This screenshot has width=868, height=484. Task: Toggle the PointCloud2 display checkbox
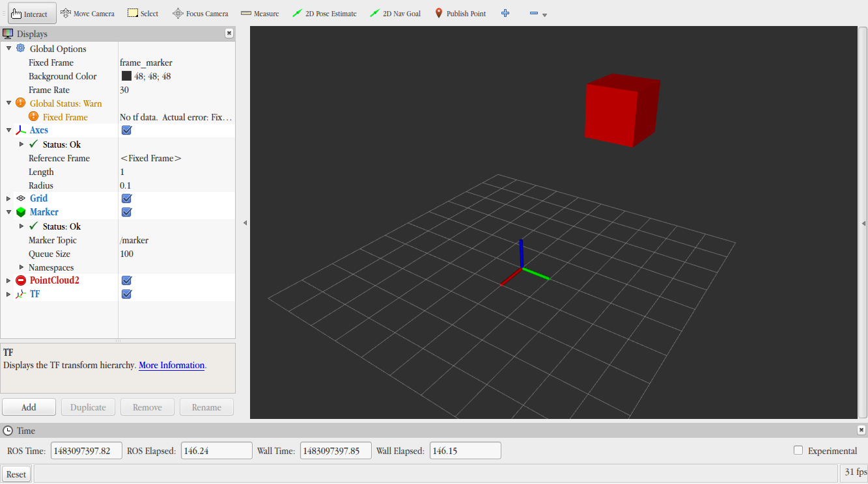[x=127, y=280]
